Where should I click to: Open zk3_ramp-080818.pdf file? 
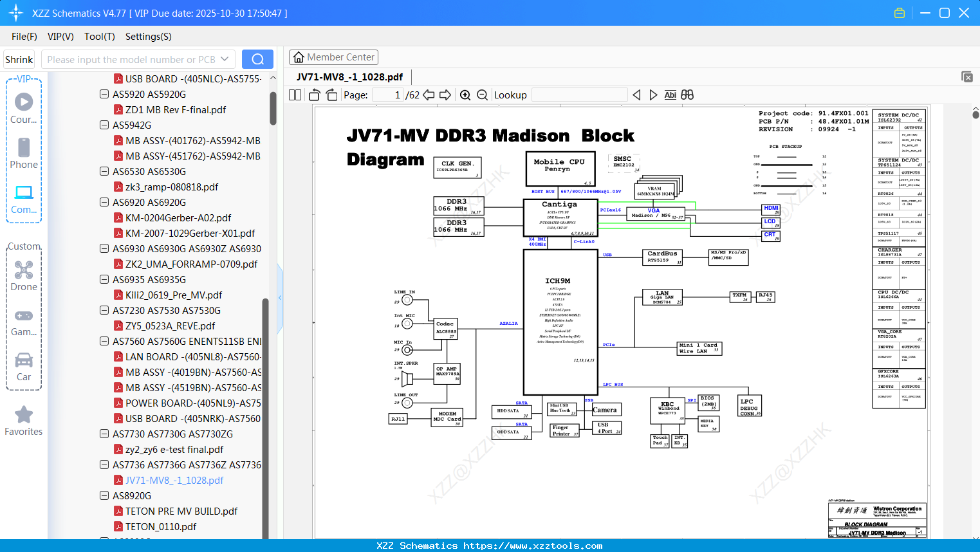click(172, 187)
